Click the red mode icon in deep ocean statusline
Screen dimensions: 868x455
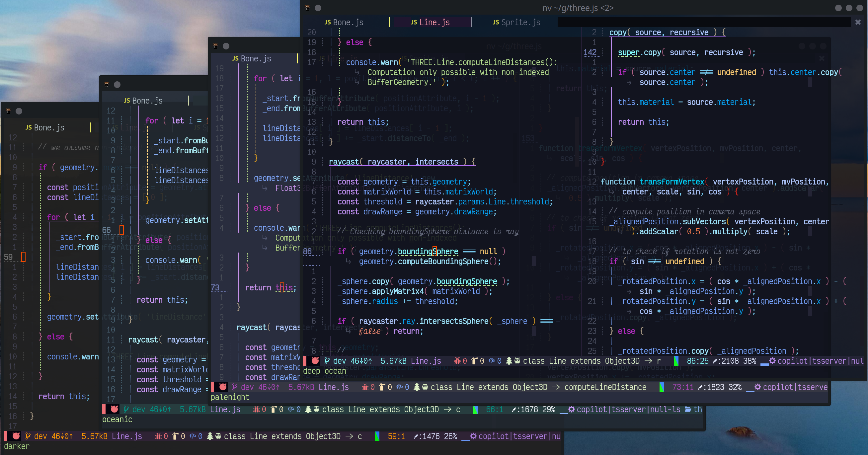[315, 361]
